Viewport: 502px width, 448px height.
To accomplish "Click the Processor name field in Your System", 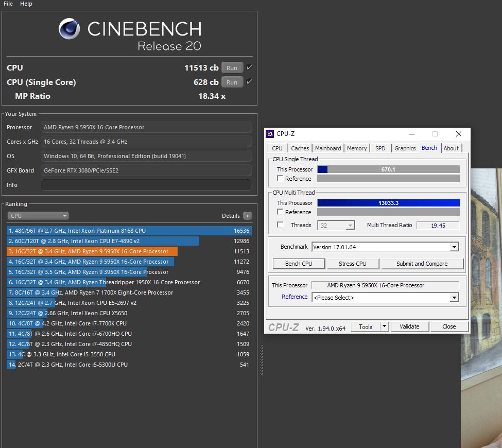I will [146, 127].
